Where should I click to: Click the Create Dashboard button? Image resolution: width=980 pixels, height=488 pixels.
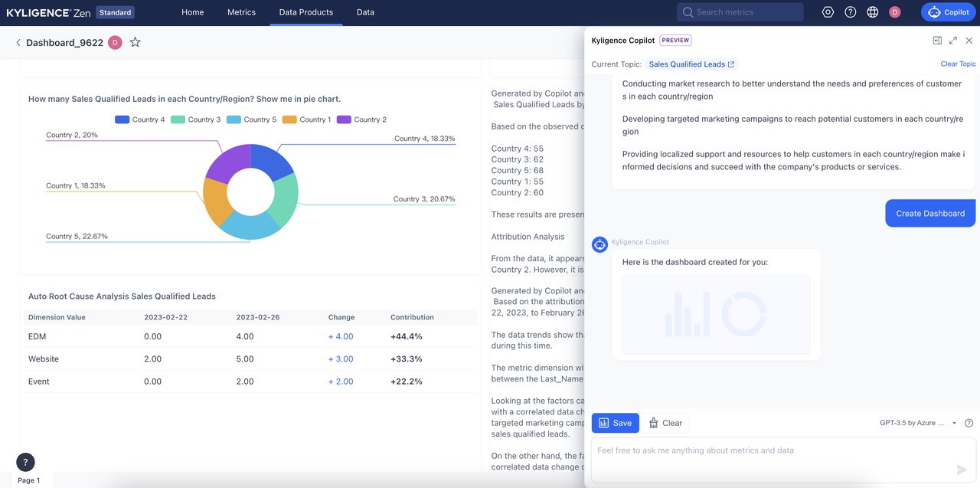(x=930, y=213)
